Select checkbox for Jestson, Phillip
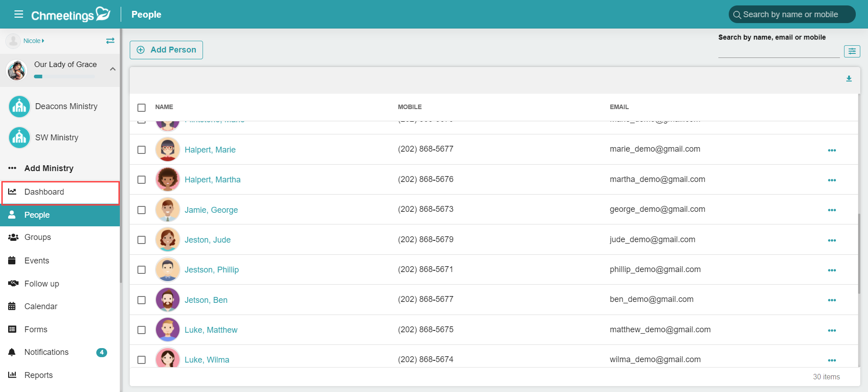 pos(142,270)
